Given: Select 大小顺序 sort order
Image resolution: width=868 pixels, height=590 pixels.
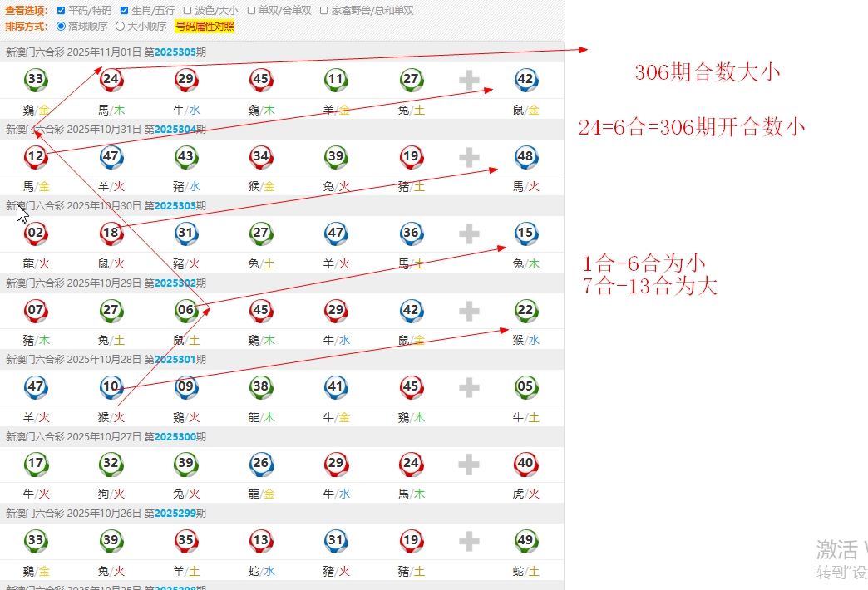Looking at the screenshot, I should click(x=121, y=26).
